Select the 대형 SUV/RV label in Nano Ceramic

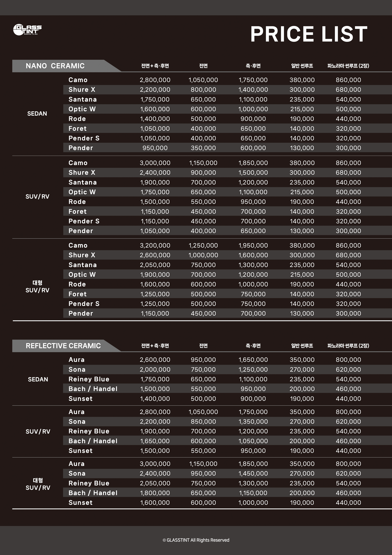pyautogui.click(x=38, y=287)
